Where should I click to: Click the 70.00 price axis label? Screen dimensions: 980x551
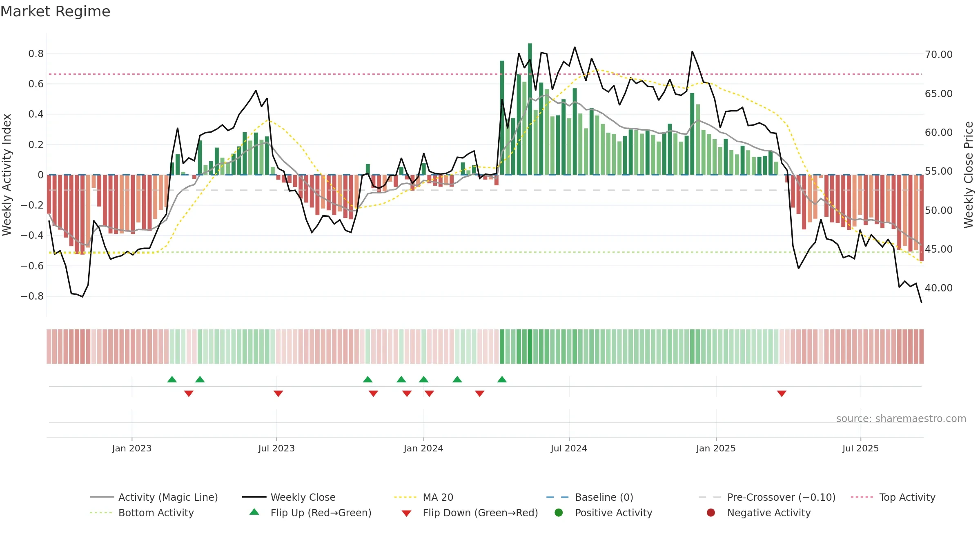(x=939, y=54)
